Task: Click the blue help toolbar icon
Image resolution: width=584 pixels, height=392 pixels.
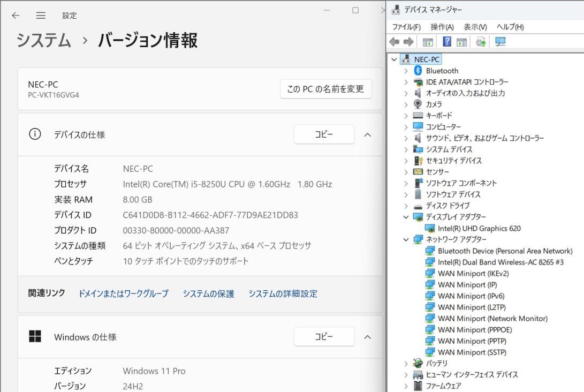Action: [x=447, y=42]
